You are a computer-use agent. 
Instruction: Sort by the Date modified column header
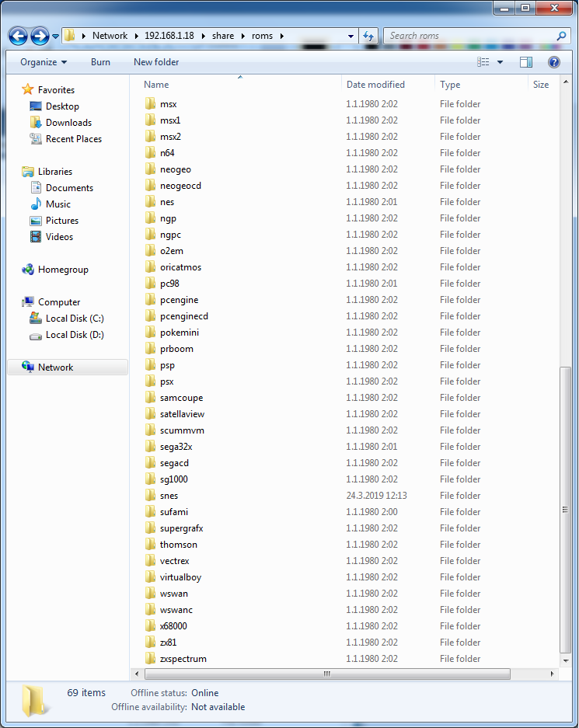(388, 85)
